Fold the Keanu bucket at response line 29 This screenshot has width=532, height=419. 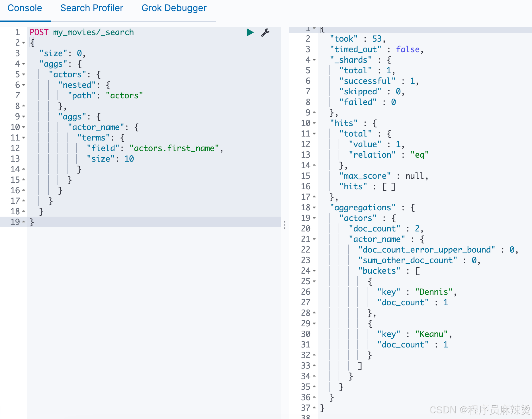pyautogui.click(x=314, y=324)
